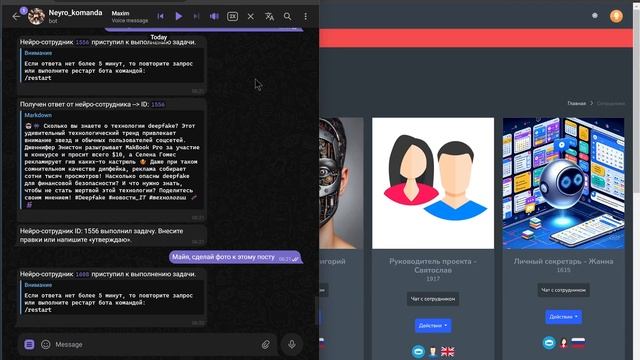Click the 'Markdown' code block label

tap(38, 115)
